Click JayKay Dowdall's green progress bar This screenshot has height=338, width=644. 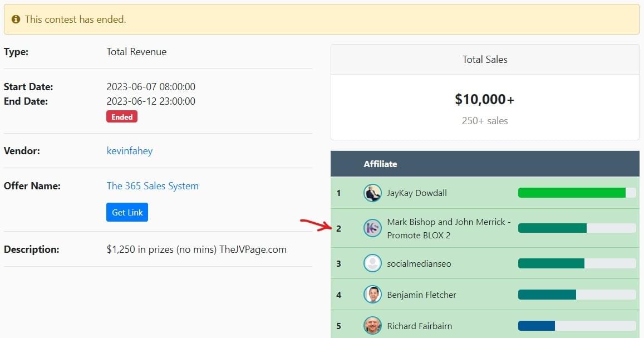coord(572,193)
